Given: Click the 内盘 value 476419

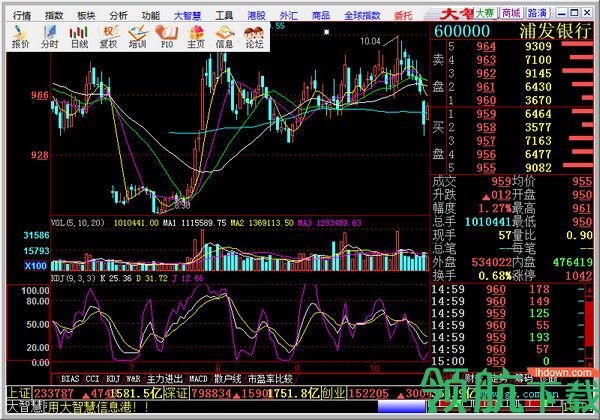Looking at the screenshot, I should coord(573,262).
